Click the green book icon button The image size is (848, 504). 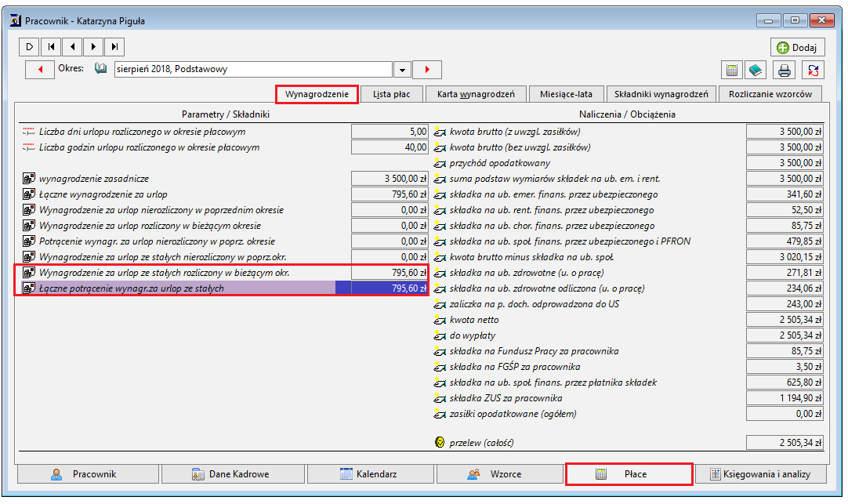coord(756,70)
